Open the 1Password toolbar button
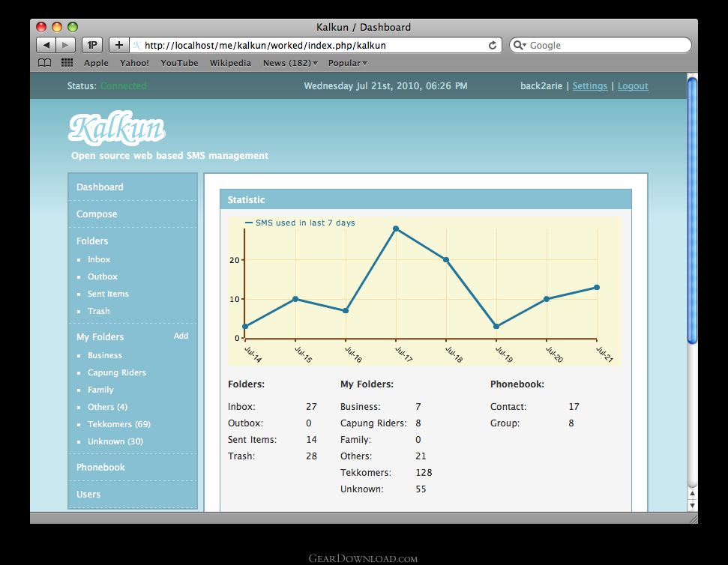 point(92,45)
